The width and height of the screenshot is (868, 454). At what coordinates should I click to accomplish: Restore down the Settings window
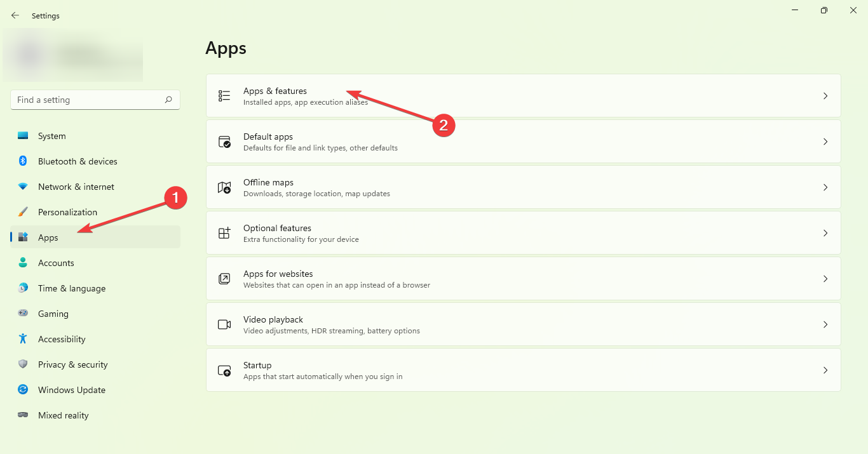[x=824, y=10]
